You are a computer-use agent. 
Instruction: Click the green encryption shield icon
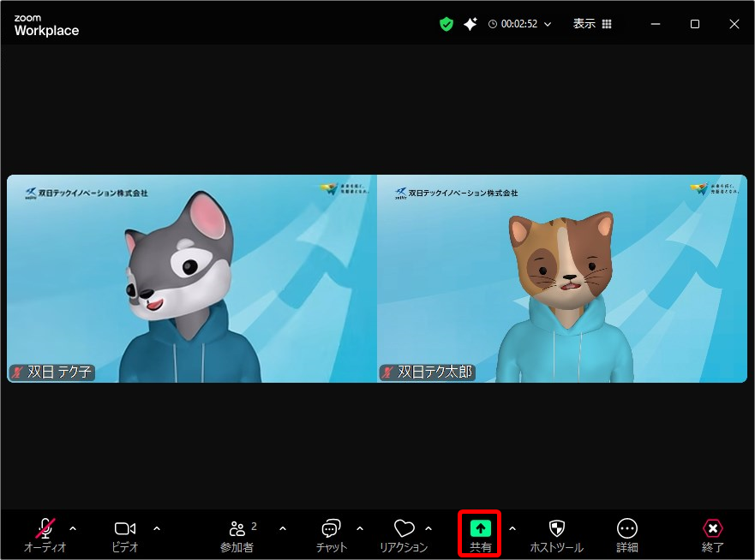click(x=446, y=24)
